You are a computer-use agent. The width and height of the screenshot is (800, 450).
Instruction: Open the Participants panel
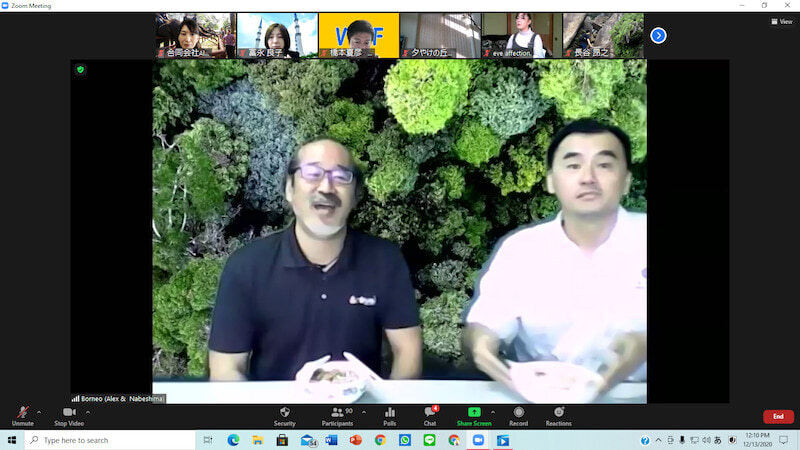[x=336, y=412]
